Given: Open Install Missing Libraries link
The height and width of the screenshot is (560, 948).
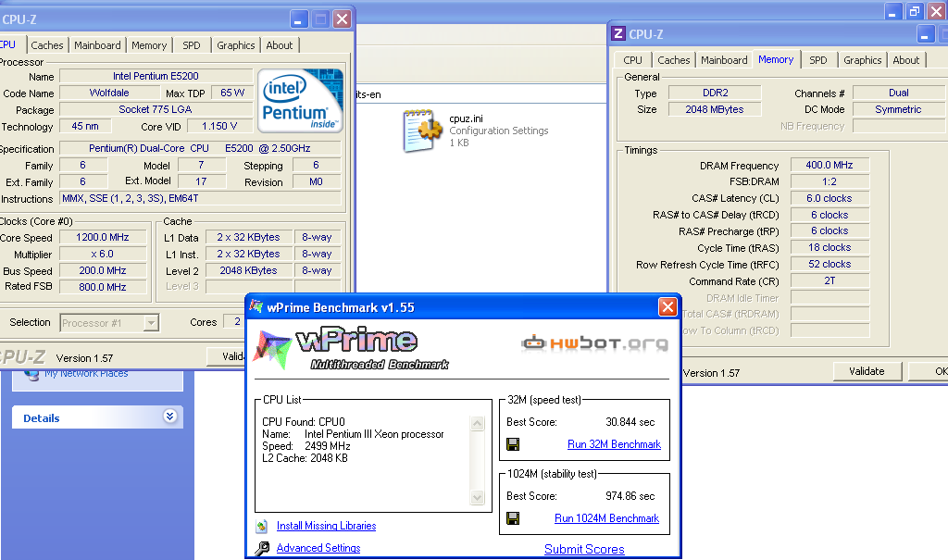Looking at the screenshot, I should [x=326, y=526].
